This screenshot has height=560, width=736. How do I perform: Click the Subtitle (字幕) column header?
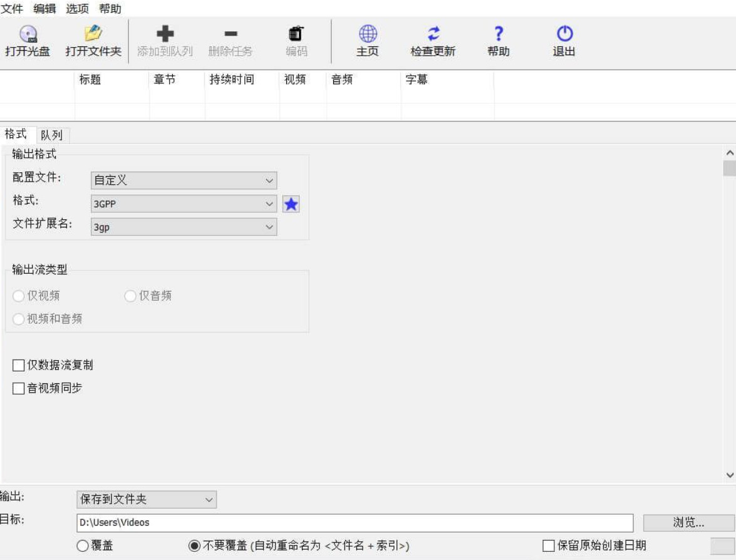click(447, 80)
